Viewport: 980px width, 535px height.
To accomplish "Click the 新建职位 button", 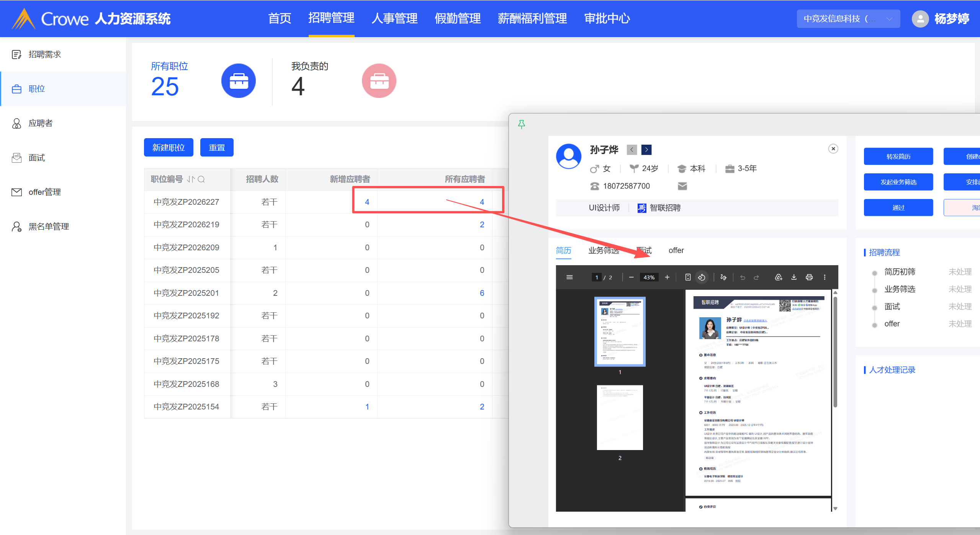I will coord(169,147).
